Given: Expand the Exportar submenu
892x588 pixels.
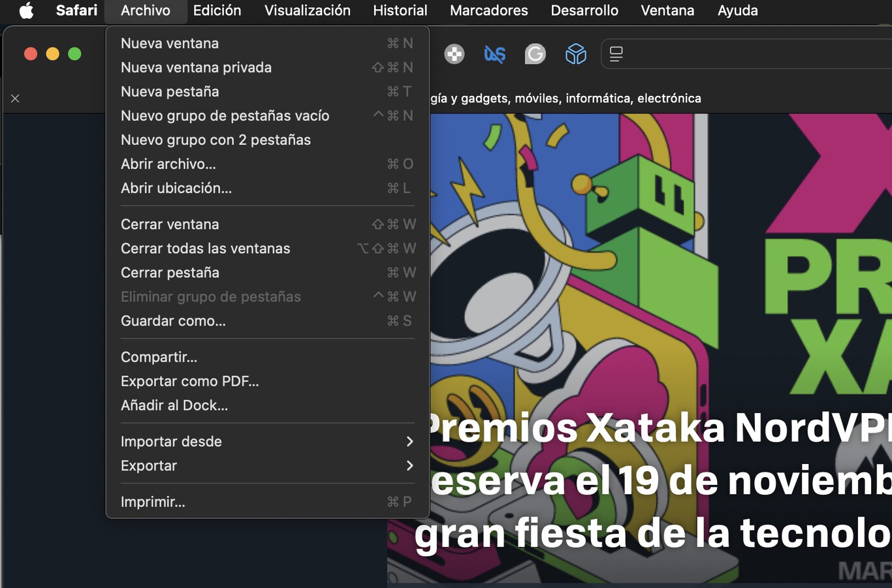Looking at the screenshot, I should [267, 465].
